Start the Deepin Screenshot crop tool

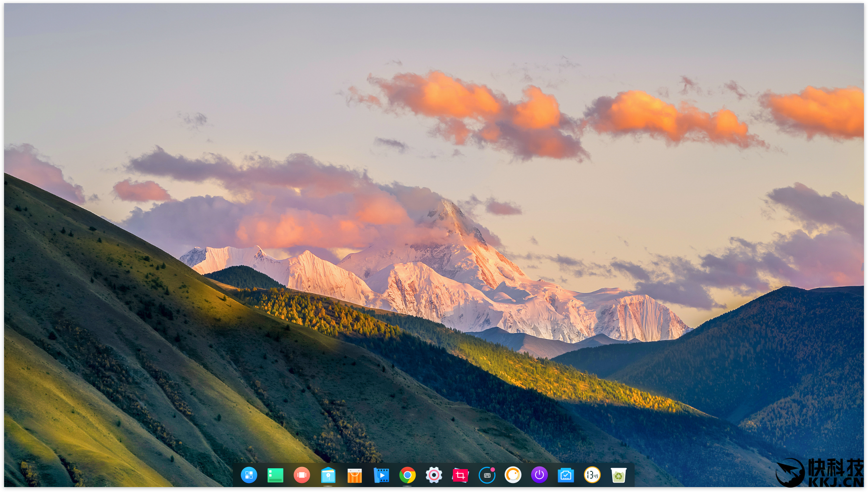(x=460, y=475)
